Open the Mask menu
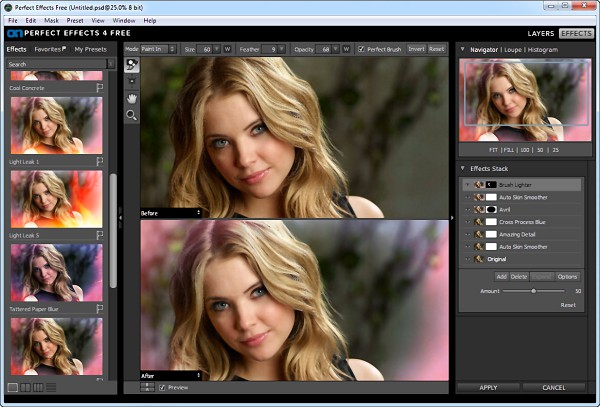600x407 pixels. pos(51,20)
